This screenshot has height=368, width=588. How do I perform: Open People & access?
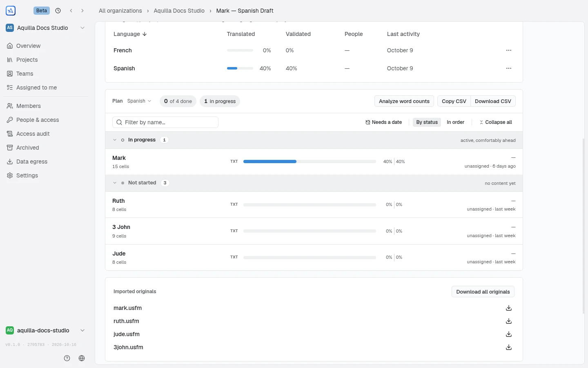point(46,120)
